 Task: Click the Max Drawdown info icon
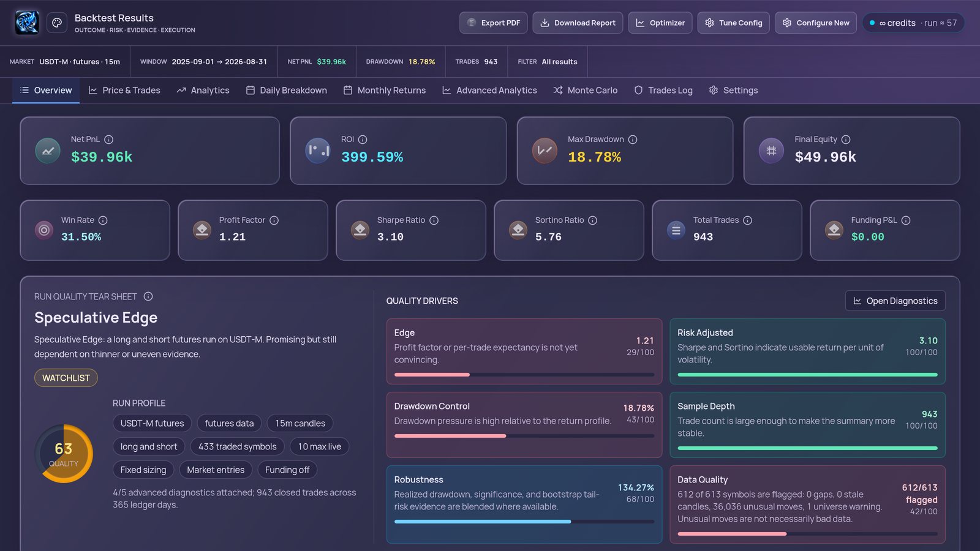pos(633,140)
